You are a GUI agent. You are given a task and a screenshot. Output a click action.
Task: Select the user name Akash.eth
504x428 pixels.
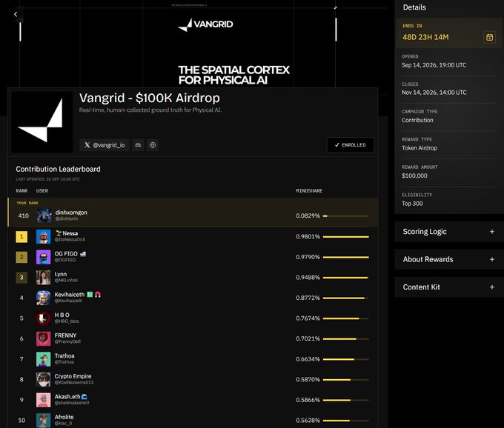[67, 397]
